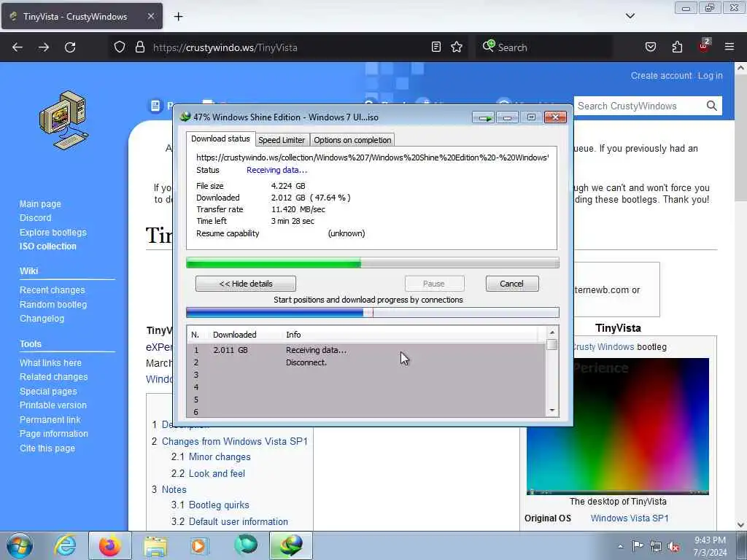Viewport: 747px width, 560px height.
Task: Open the red extension icon with badge 2
Action: click(704, 46)
